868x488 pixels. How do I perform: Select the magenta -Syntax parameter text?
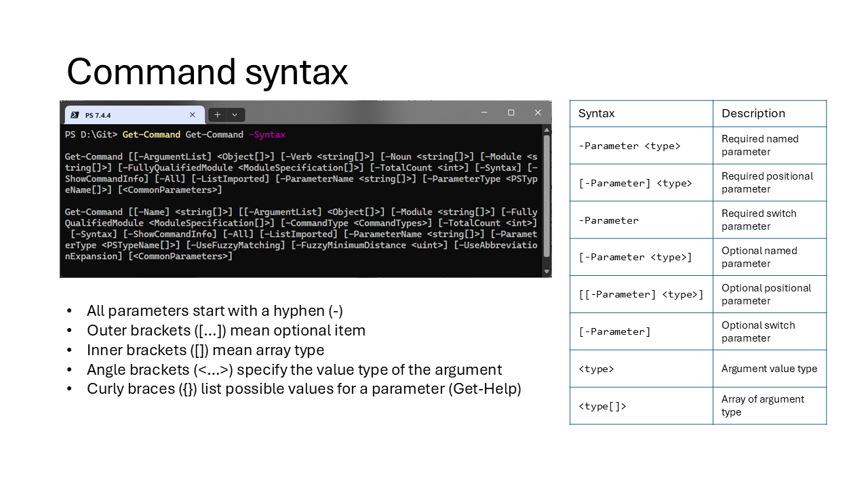click(267, 134)
